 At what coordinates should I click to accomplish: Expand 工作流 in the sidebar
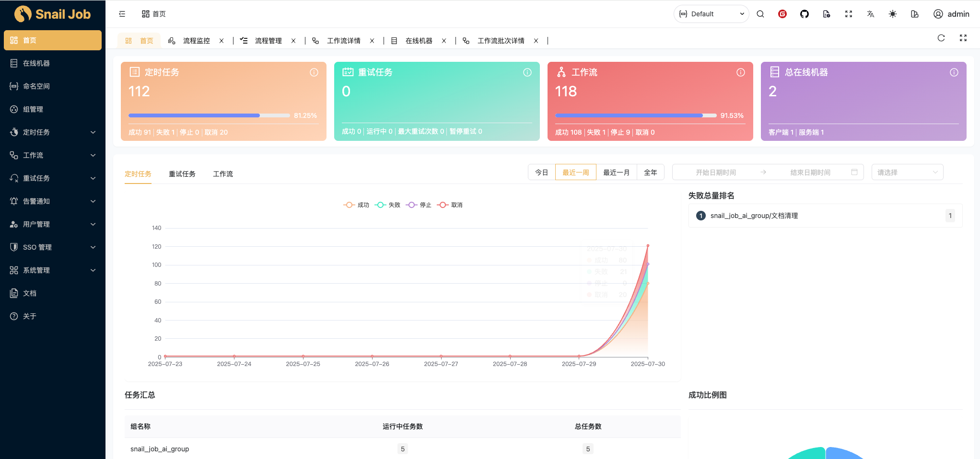pos(53,155)
